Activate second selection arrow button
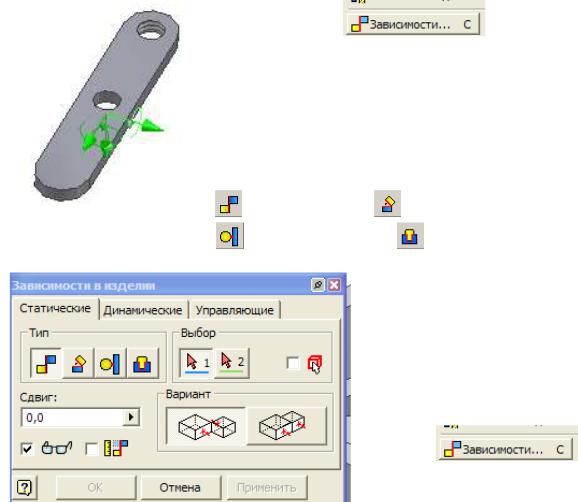This screenshot has width=578, height=502. (x=232, y=363)
